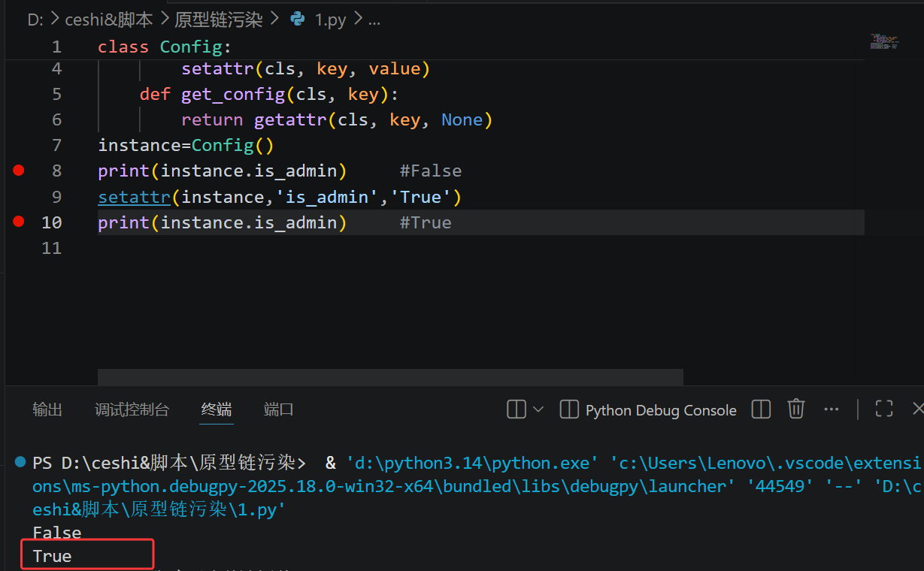Click line number 9 in the gutter
Viewport: 924px width, 571px height.
pos(57,197)
